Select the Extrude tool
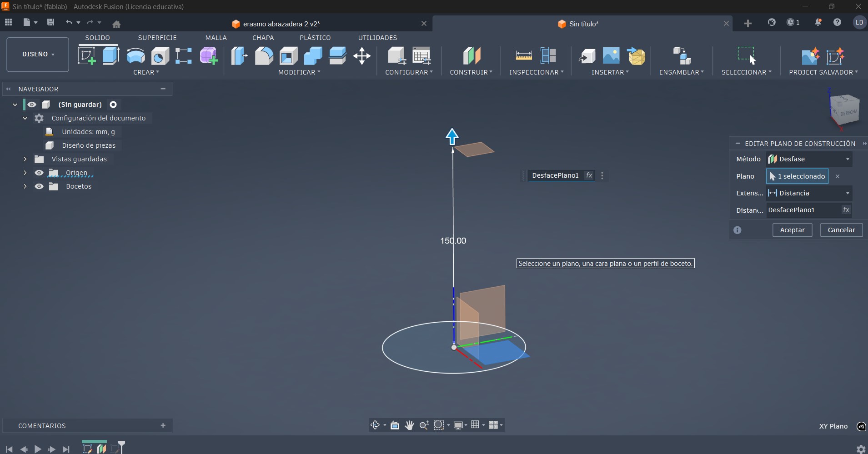 (x=111, y=56)
